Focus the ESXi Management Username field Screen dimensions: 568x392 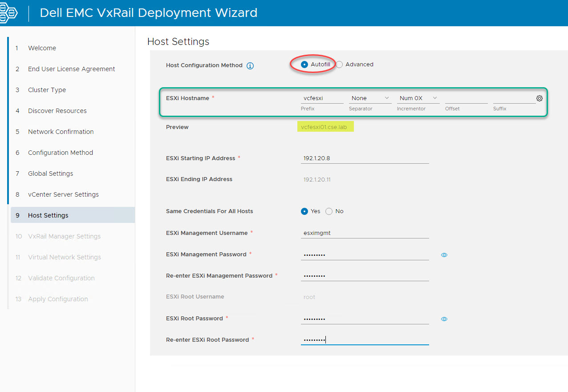click(365, 233)
